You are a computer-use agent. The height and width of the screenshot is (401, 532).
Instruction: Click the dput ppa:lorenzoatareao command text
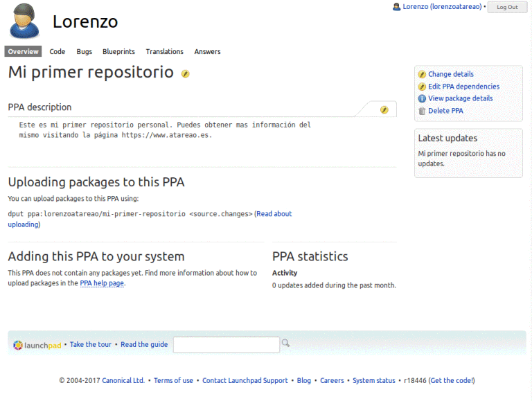[130, 214]
